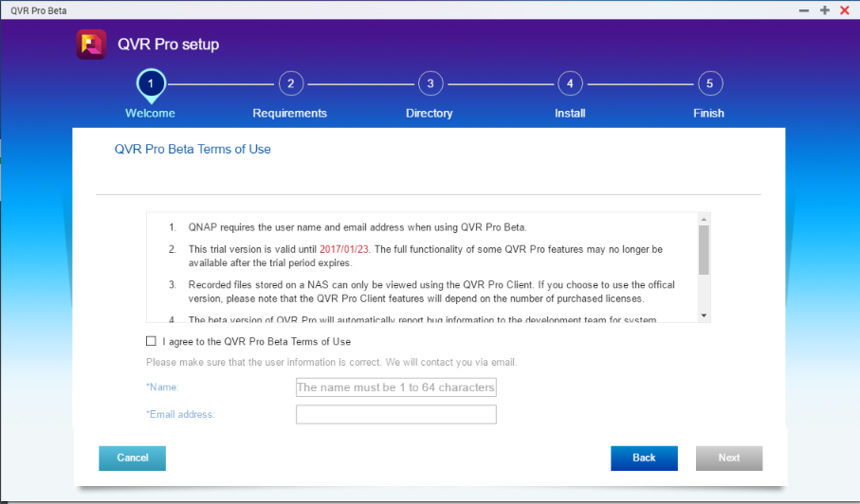Screen dimensions: 860x504
Task: Select step 5 Finish circle
Action: coord(710,83)
